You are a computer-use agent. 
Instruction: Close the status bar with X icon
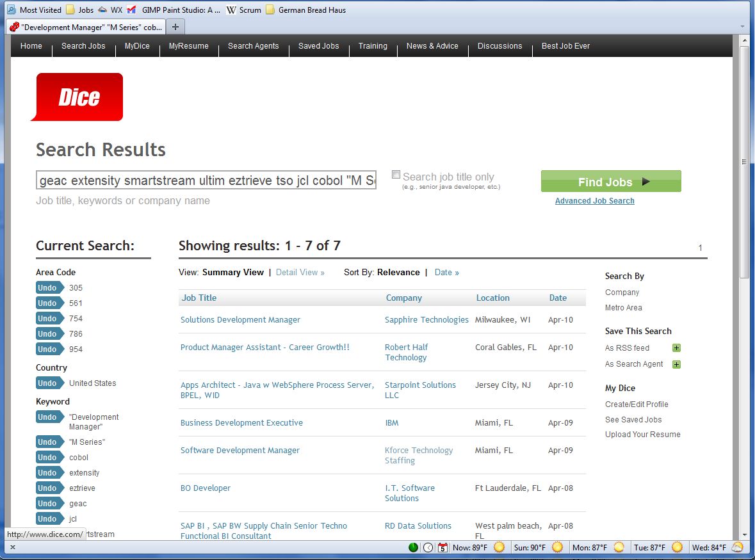13,547
